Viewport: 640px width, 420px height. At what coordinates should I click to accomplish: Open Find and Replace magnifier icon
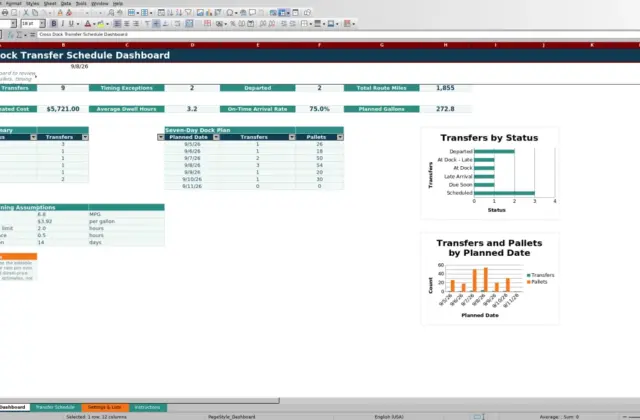pos(111,13)
